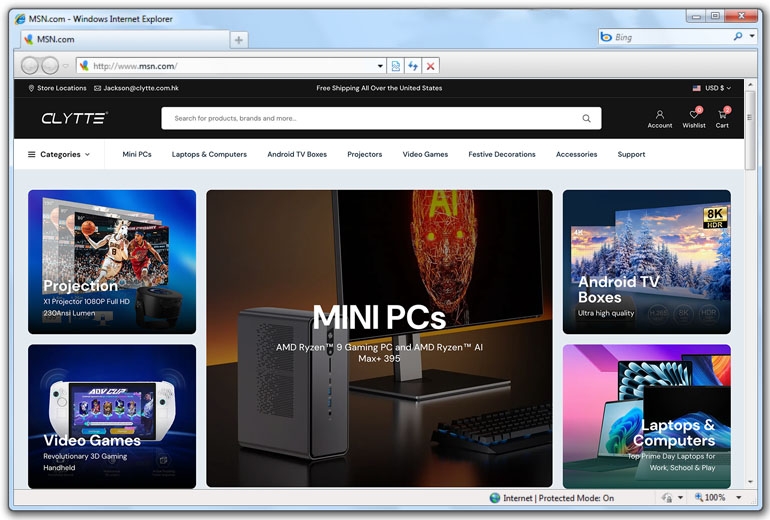
Task: Open a new browser tab
Action: 239,40
